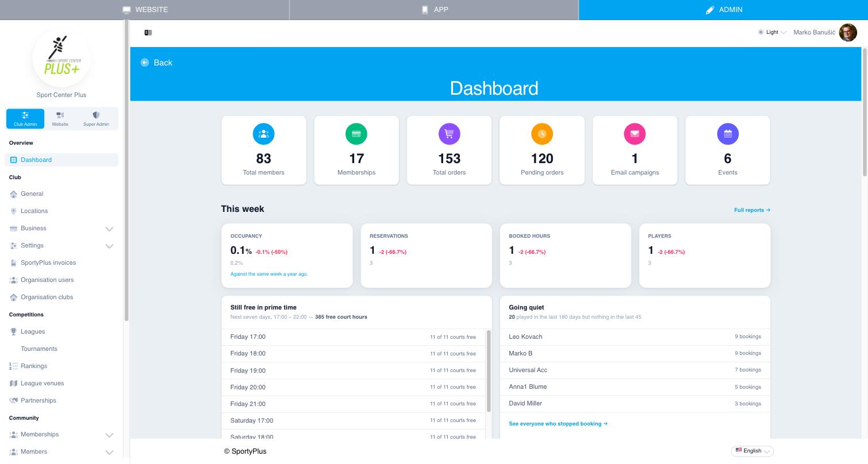This screenshot has width=868, height=464.
Task: Click the Events calendar icon
Action: click(x=728, y=134)
